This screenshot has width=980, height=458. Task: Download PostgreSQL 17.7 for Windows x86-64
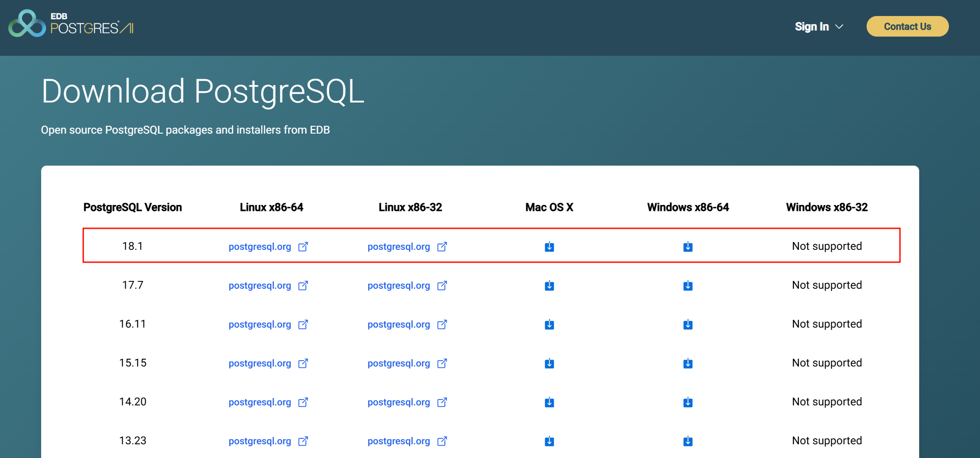click(688, 286)
